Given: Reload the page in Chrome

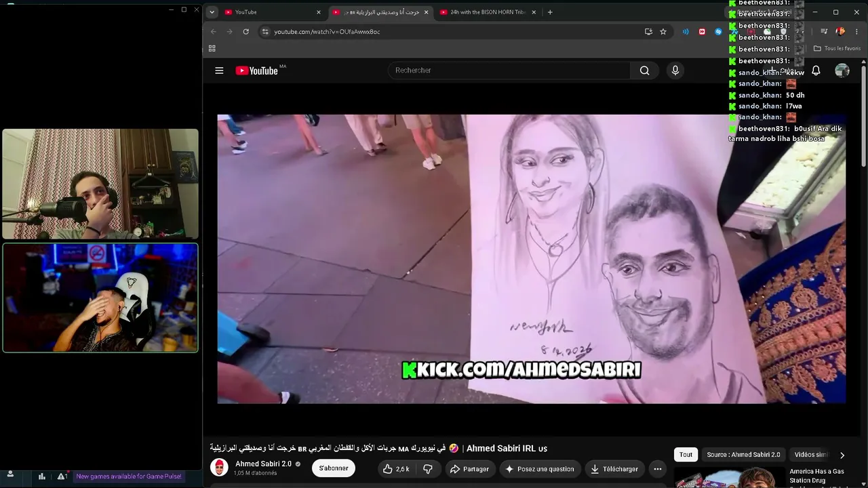Looking at the screenshot, I should click(x=245, y=31).
